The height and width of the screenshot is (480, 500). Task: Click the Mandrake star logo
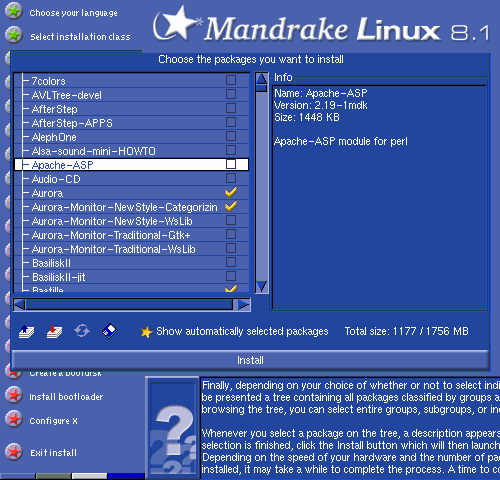177,23
